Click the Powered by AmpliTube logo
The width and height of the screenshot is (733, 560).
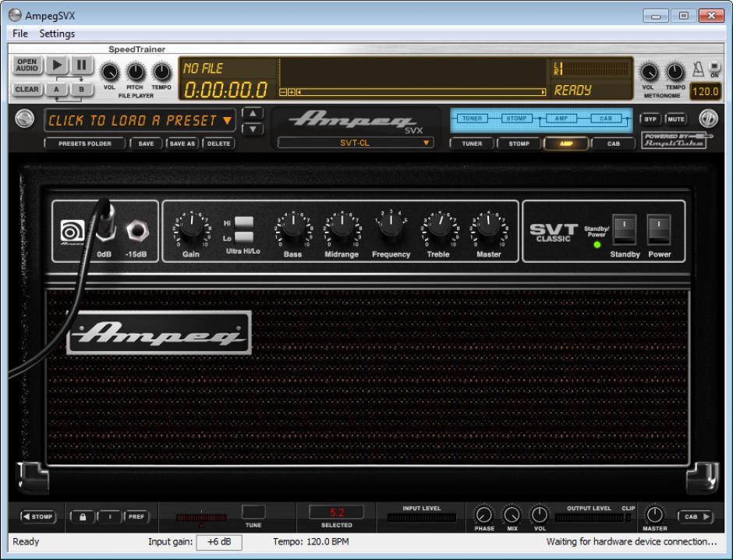click(x=676, y=140)
